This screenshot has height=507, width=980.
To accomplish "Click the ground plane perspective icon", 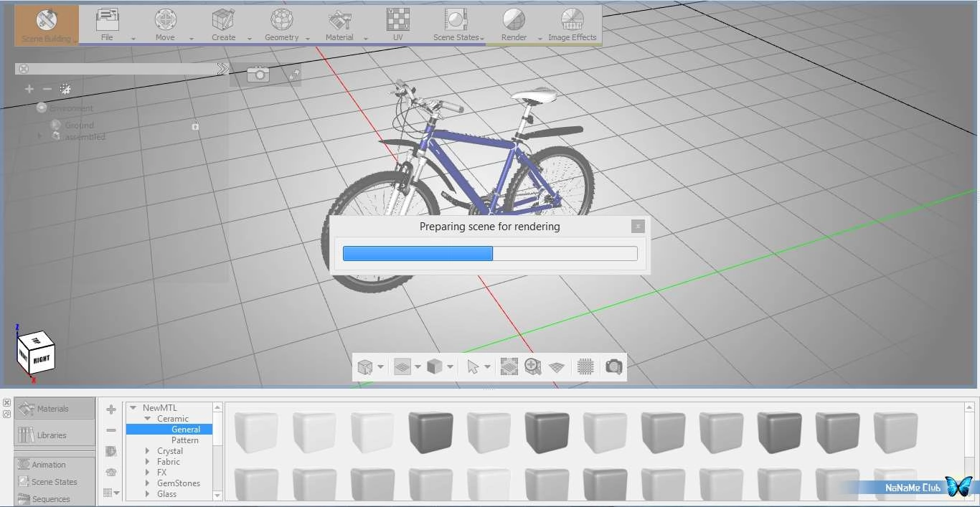I will click(557, 367).
